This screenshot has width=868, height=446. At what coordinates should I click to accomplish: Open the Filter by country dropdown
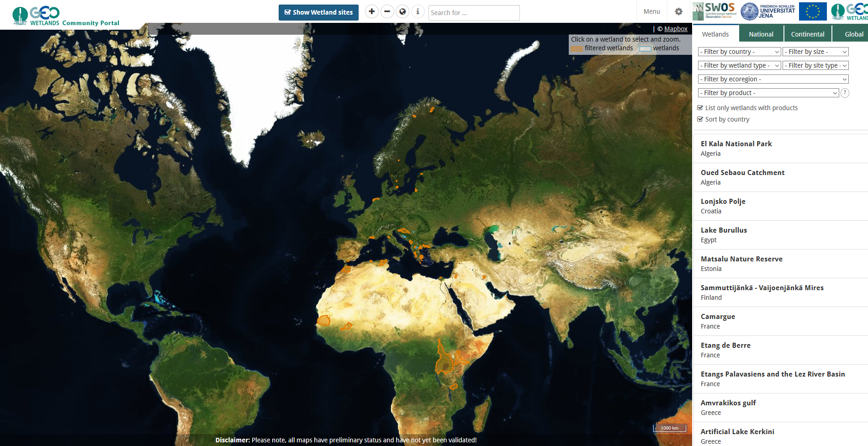(739, 52)
